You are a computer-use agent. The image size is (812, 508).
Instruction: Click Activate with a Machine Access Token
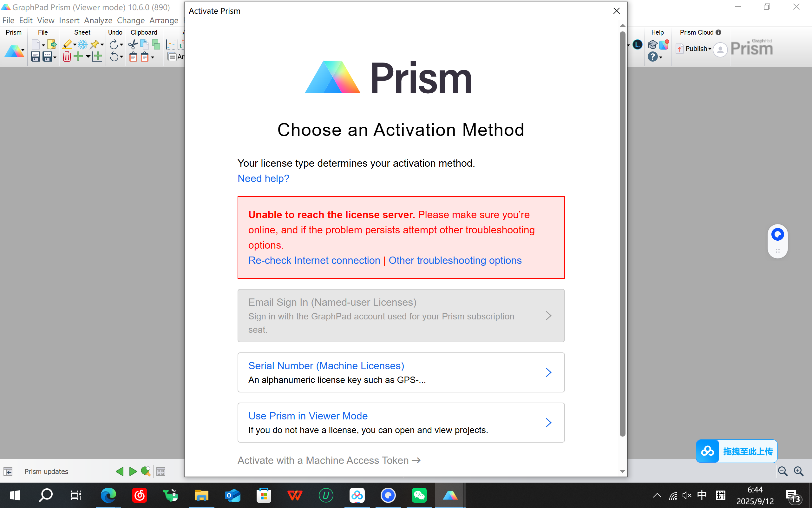pos(329,460)
